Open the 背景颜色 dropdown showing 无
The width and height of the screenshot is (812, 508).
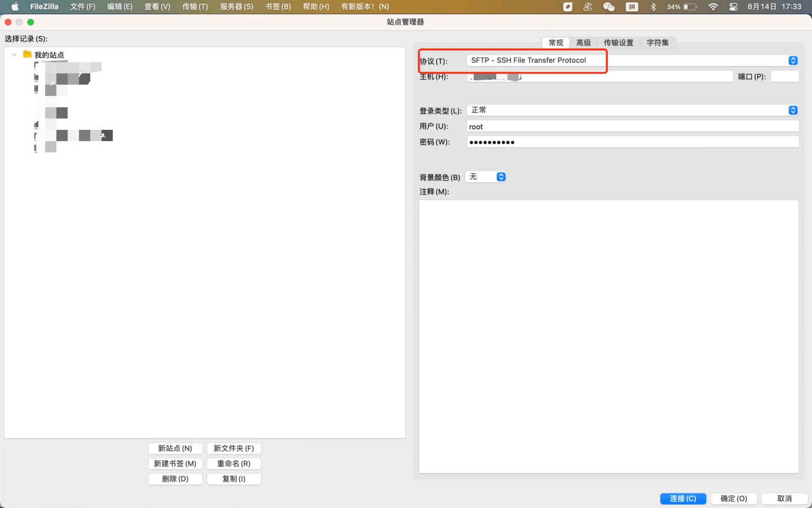pyautogui.click(x=486, y=177)
